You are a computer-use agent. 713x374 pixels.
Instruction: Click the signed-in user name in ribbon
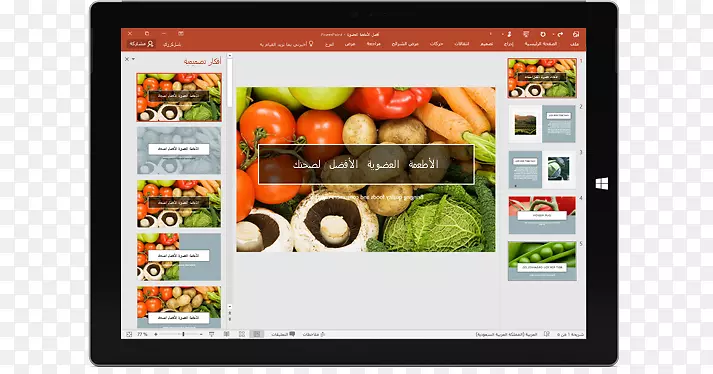172,44
